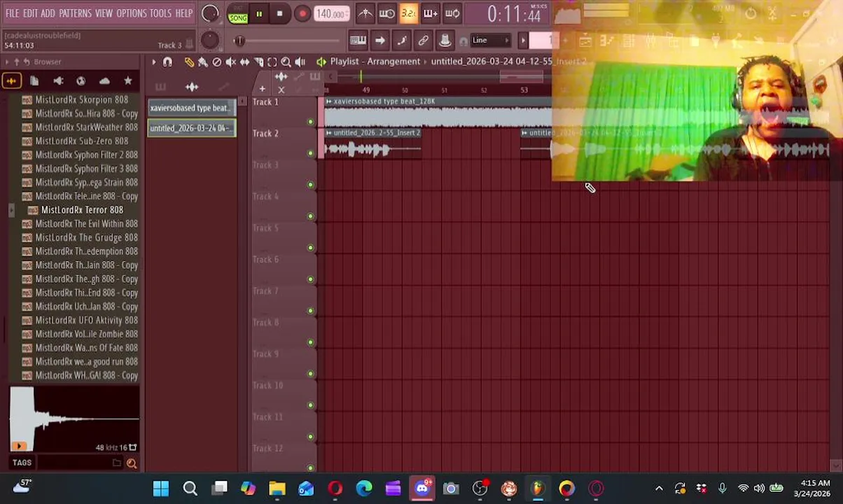Viewport: 843px width, 504px height.
Task: Open the EDIT menu
Action: coord(30,13)
